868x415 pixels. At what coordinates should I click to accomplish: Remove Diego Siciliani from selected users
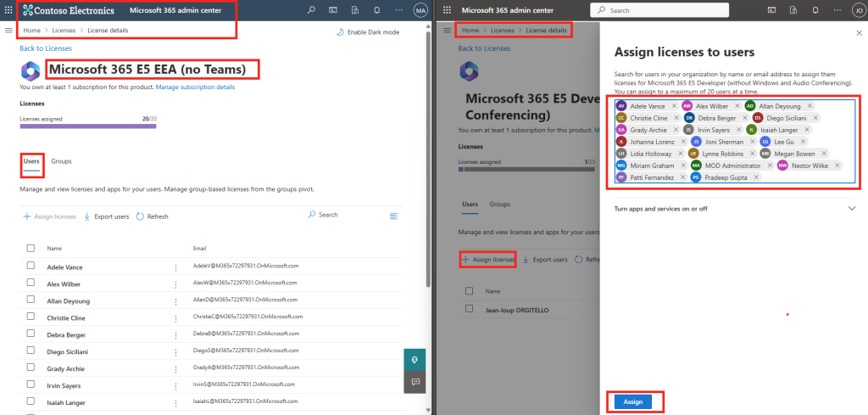[x=815, y=118]
